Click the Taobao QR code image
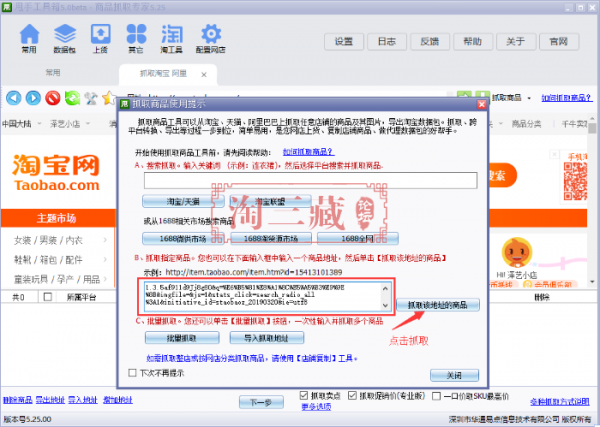The image size is (600, 427). tap(575, 181)
